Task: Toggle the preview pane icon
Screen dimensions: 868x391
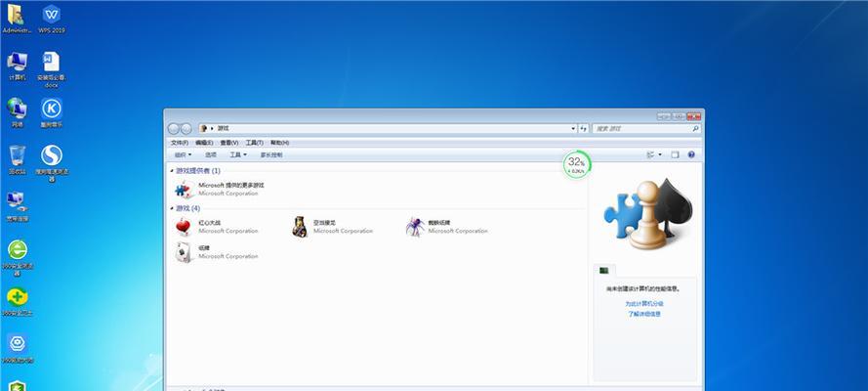Action: [x=675, y=155]
